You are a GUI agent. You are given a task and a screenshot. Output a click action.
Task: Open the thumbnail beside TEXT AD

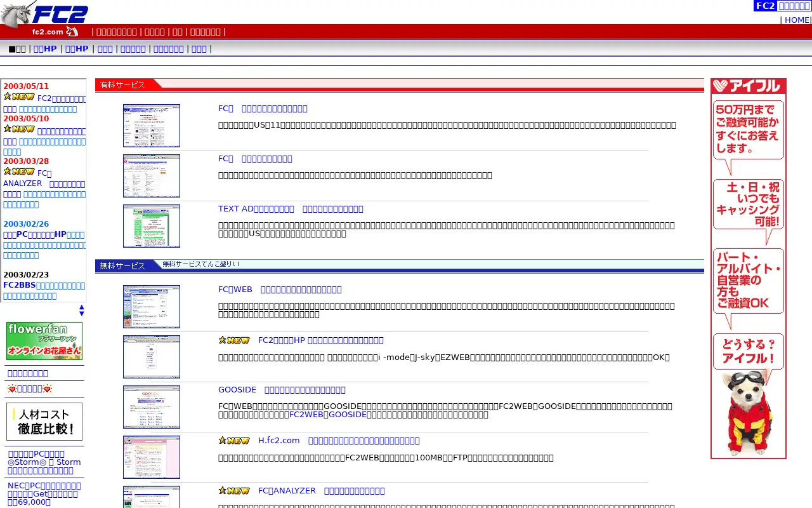[152, 226]
